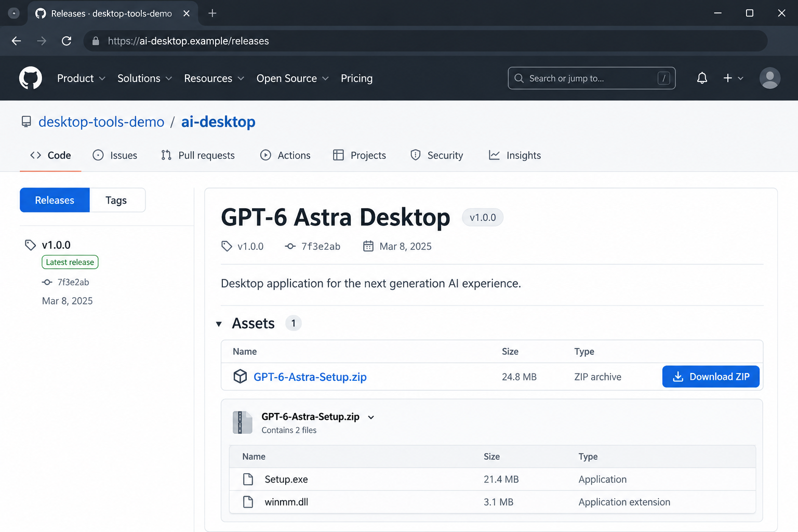The width and height of the screenshot is (798, 532).
Task: Open the GPT-6-Astra-Setup.zip link
Action: (x=310, y=377)
